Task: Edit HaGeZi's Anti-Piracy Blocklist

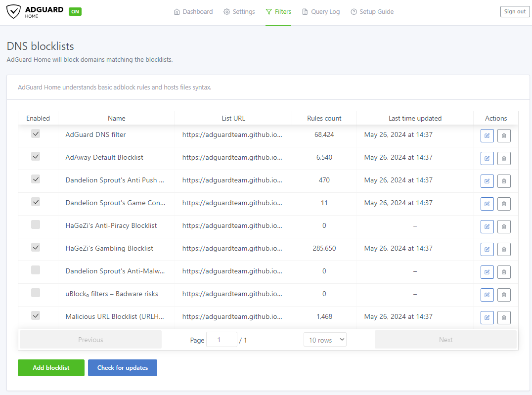Action: point(487,227)
